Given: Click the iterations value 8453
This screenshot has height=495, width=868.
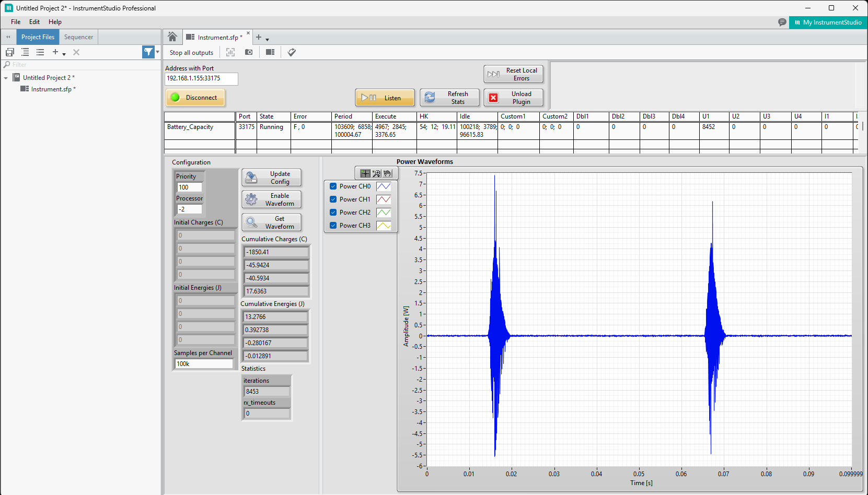Looking at the screenshot, I should tap(267, 392).
